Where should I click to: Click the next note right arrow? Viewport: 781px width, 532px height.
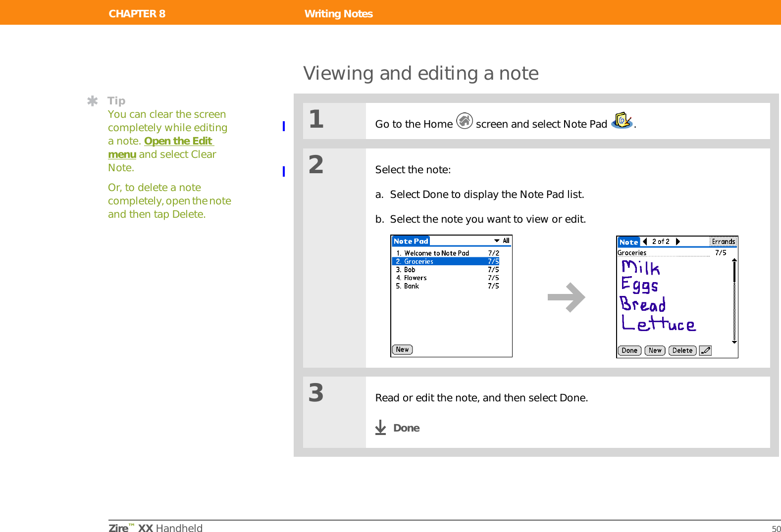coord(678,242)
